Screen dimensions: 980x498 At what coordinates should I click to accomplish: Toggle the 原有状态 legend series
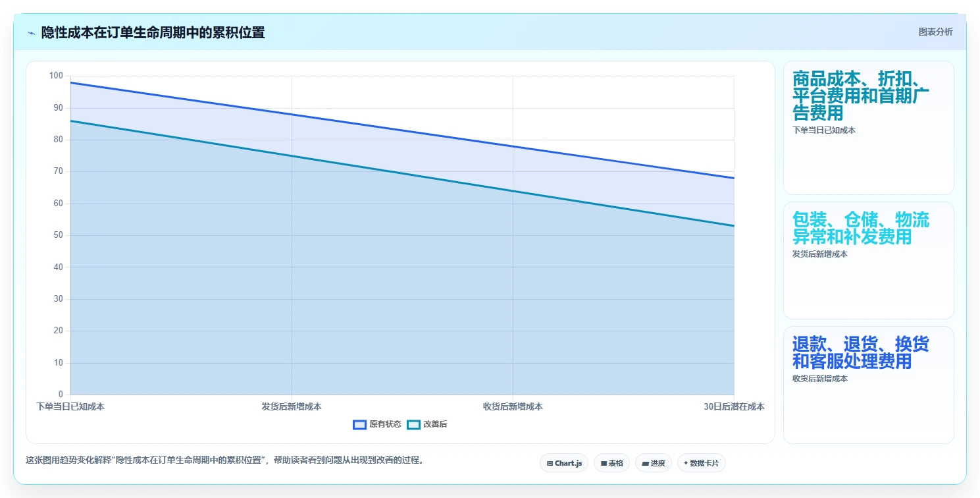point(377,424)
